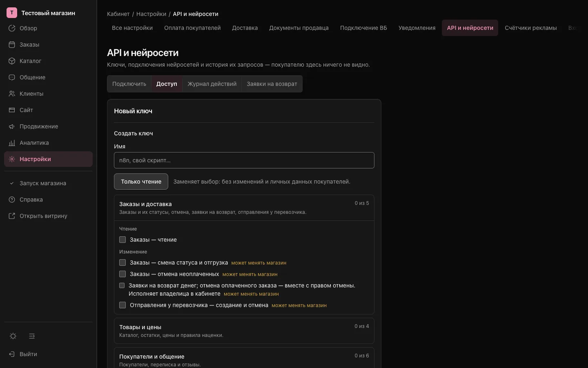Screen dimensions: 588x368
Task: Open the Заказы icon in sidebar
Action: pos(12,45)
